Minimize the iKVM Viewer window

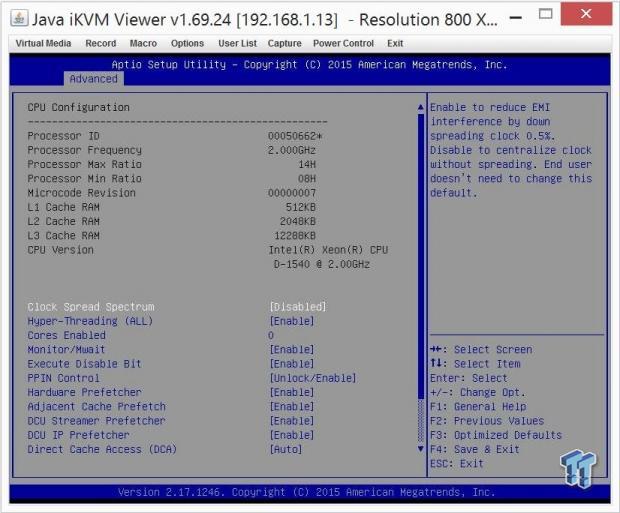516,17
